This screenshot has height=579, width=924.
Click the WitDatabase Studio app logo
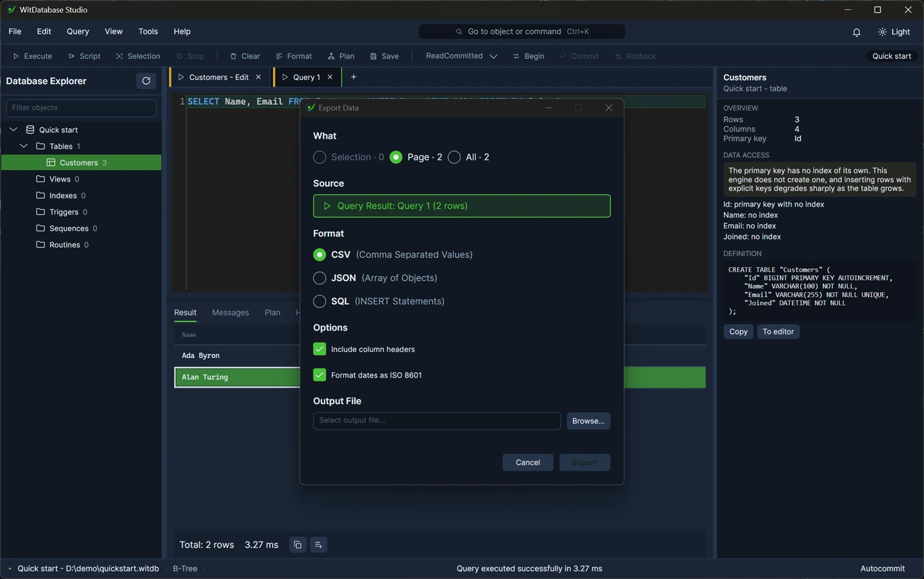point(11,10)
